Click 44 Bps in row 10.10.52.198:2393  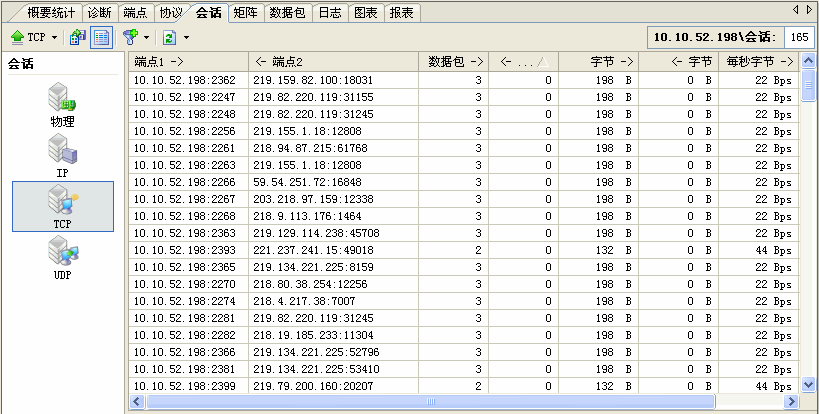pyautogui.click(x=774, y=250)
